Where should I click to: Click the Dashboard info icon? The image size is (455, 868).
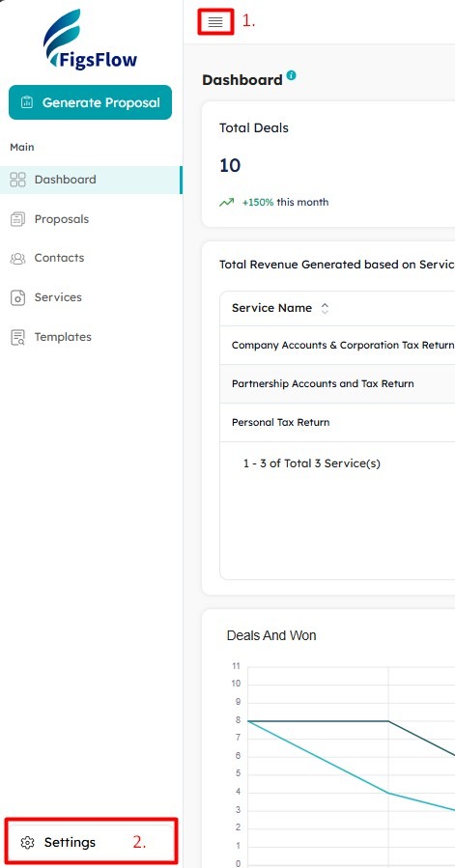pyautogui.click(x=291, y=76)
